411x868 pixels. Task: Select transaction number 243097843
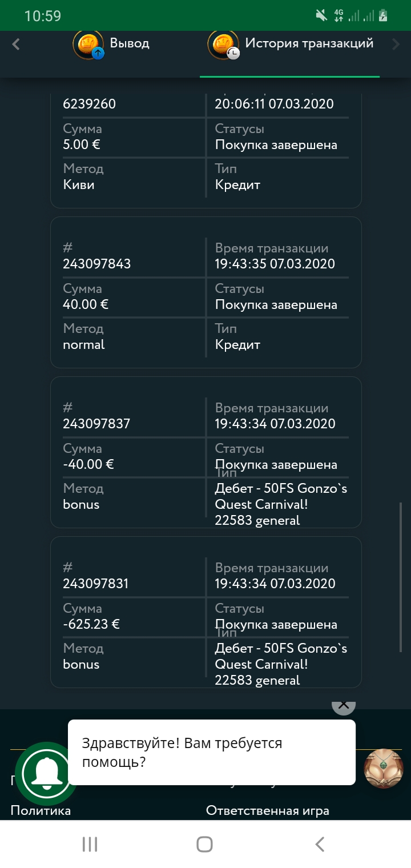tap(97, 264)
